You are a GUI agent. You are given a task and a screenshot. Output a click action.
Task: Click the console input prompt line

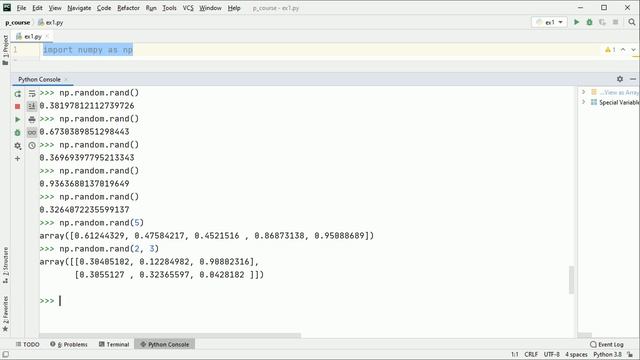pyautogui.click(x=304, y=301)
